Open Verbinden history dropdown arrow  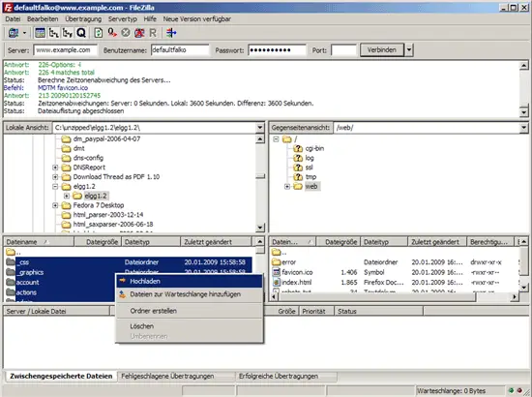409,50
